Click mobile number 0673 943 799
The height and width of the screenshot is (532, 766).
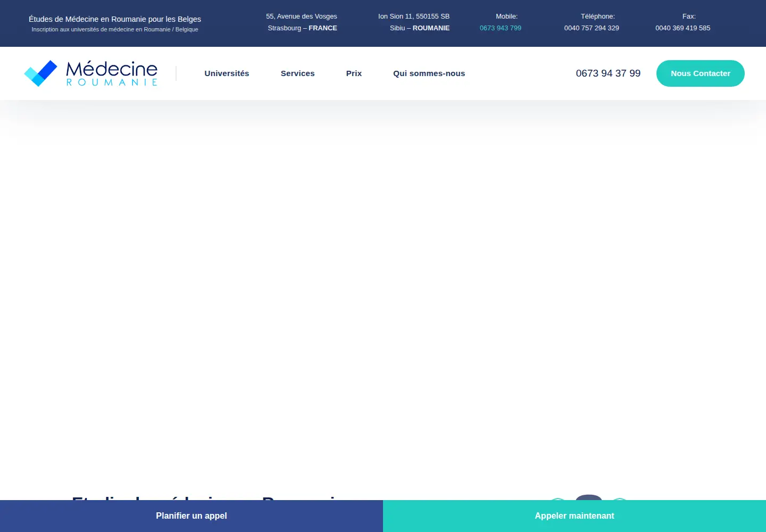tap(501, 28)
